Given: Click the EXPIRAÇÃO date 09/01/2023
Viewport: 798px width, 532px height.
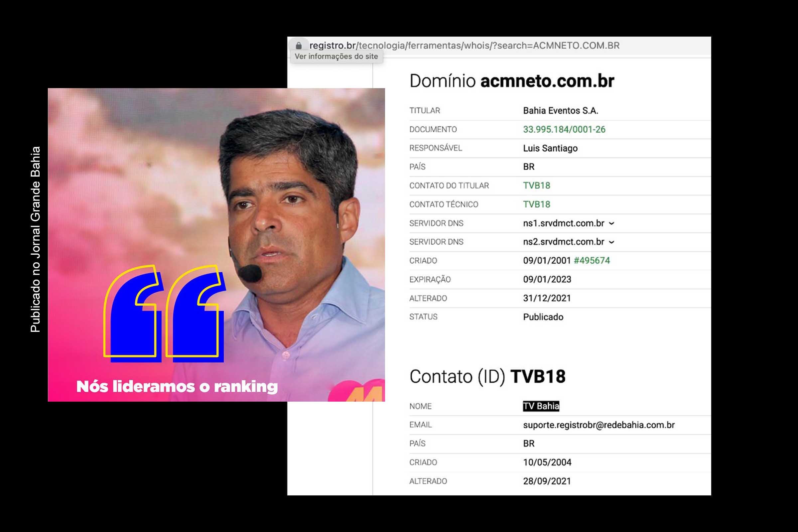Looking at the screenshot, I should point(547,279).
